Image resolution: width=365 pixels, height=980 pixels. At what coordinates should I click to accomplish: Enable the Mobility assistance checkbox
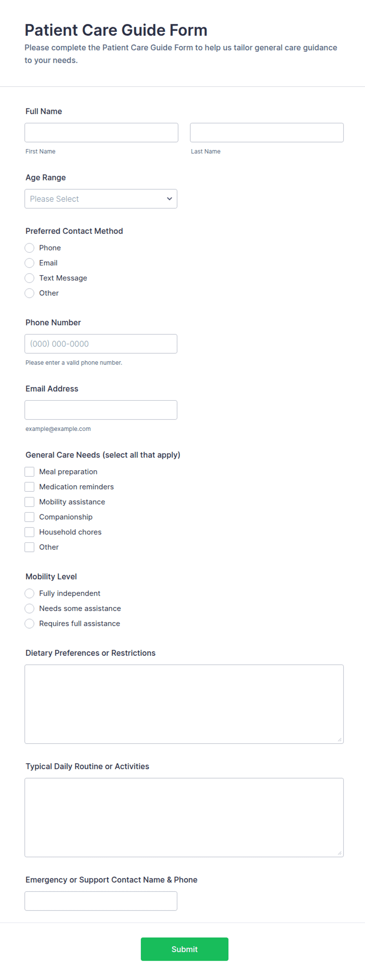click(x=29, y=502)
